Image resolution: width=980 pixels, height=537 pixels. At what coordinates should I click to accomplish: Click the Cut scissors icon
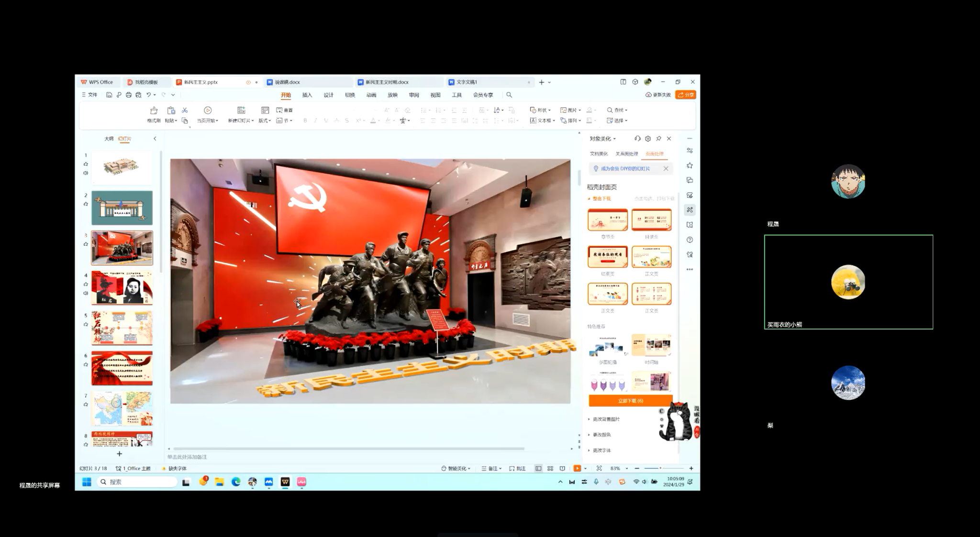pos(185,110)
